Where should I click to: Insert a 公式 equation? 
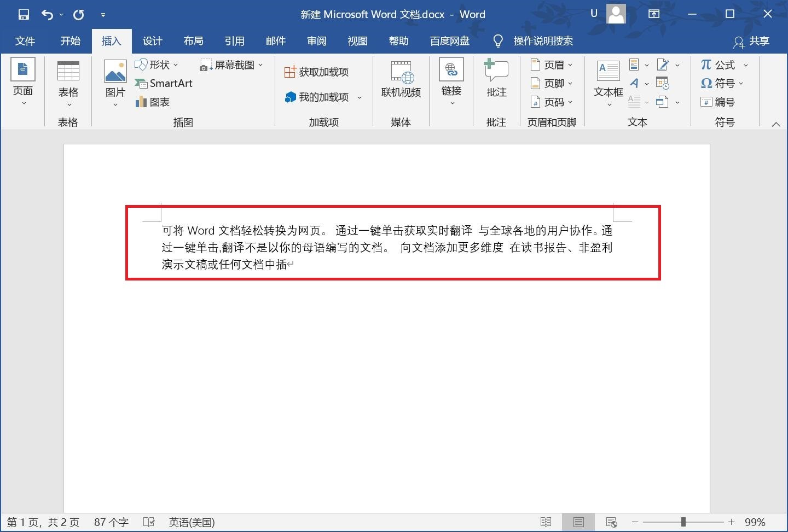click(x=718, y=65)
